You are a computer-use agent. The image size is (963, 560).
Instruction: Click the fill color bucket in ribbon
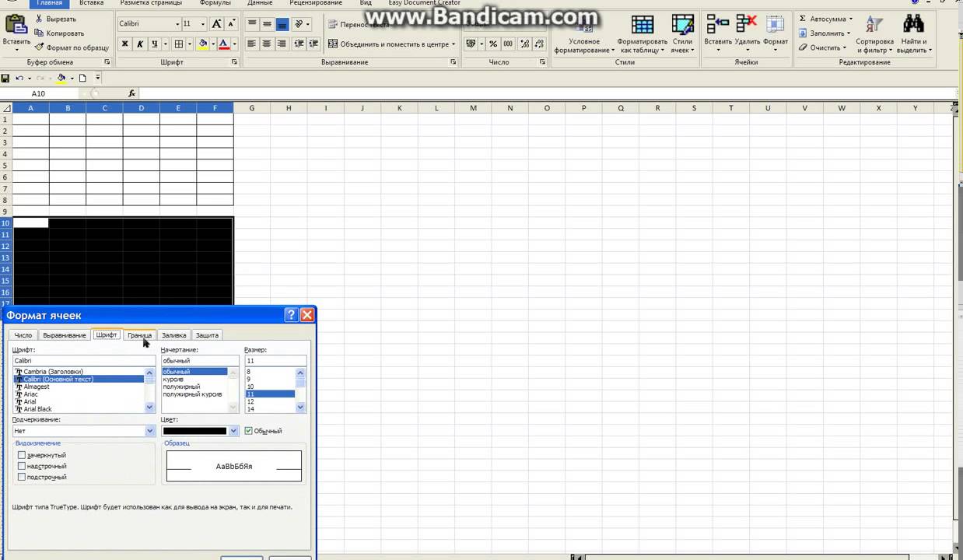(202, 44)
